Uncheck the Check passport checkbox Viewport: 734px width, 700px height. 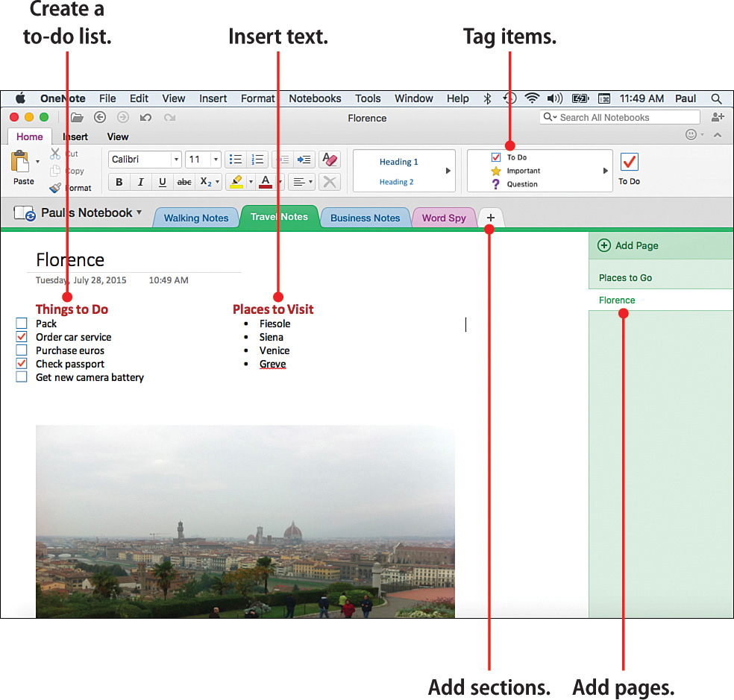tap(22, 364)
